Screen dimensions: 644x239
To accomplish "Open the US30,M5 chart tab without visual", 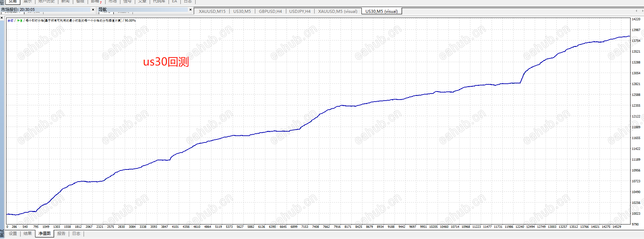I will tap(242, 11).
